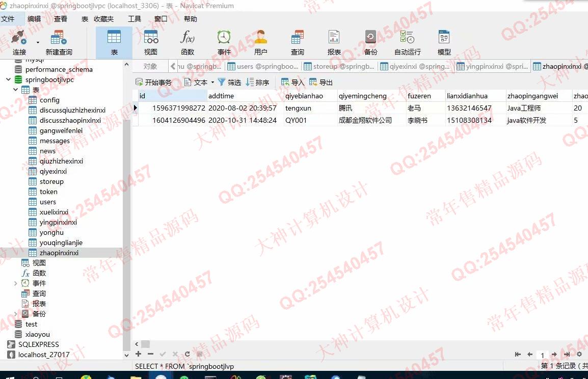
Task: Open the 文件 menu
Action: [x=8, y=19]
